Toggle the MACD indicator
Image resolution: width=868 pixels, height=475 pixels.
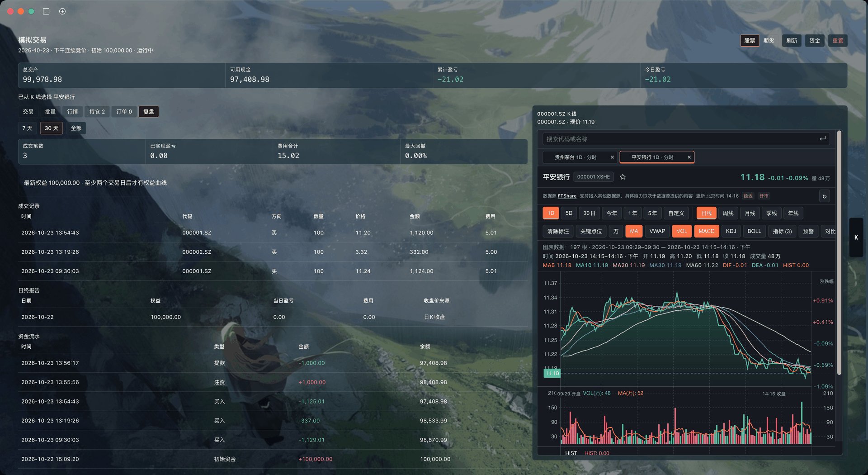[x=706, y=231]
